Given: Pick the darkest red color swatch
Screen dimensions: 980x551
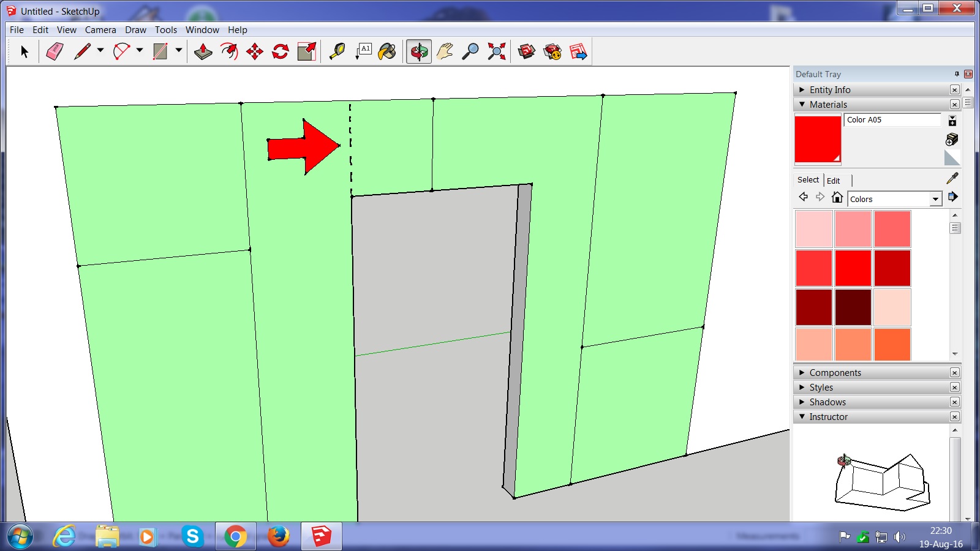Looking at the screenshot, I should [853, 307].
